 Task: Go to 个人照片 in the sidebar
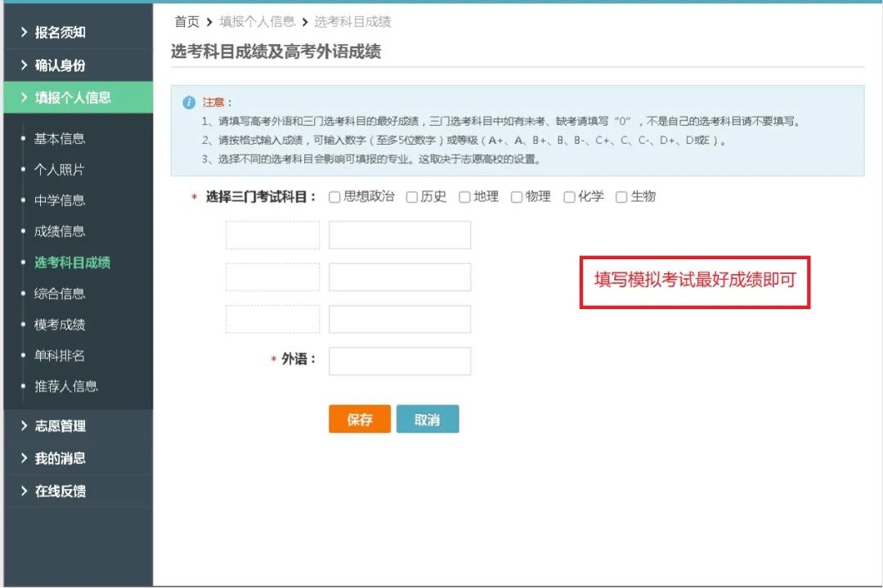click(59, 170)
